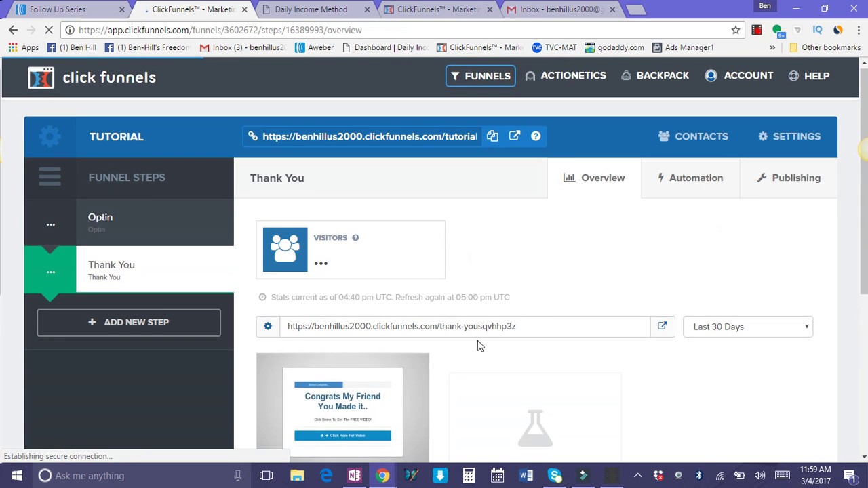Screen dimensions: 868x488
Task: Click the split test flask icon
Action: [535, 428]
